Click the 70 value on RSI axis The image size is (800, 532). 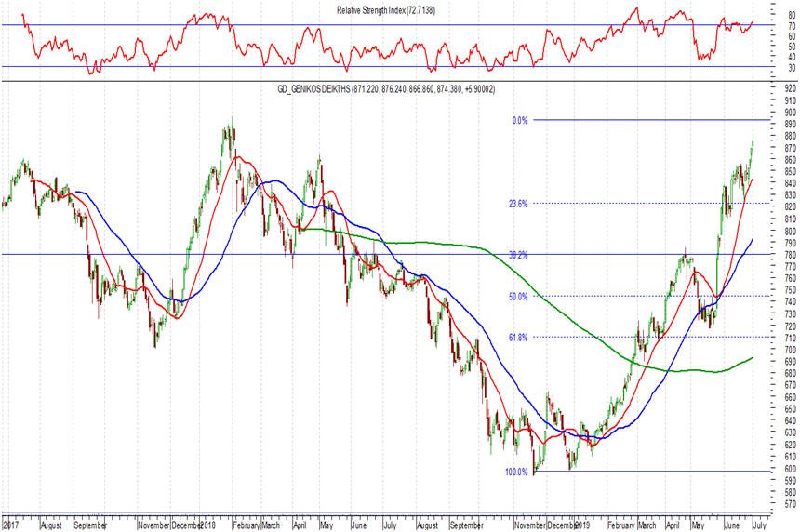(x=792, y=26)
